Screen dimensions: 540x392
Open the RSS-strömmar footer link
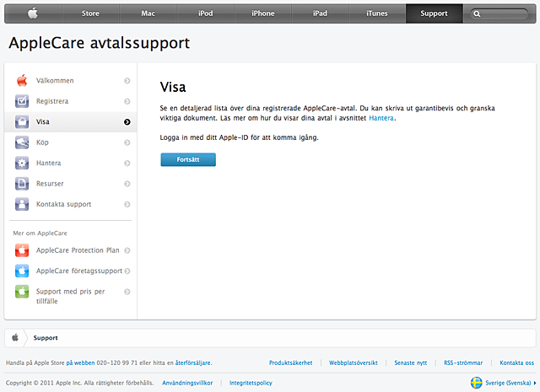(x=463, y=362)
